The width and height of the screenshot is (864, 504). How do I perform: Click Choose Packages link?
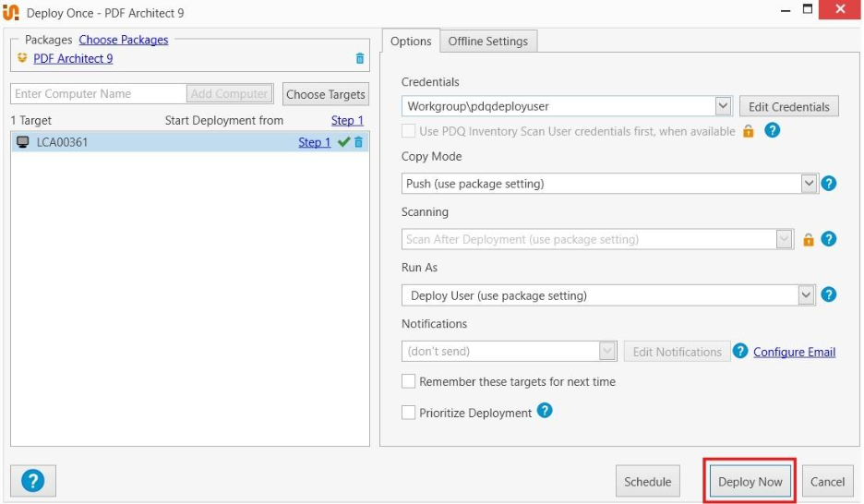pyautogui.click(x=124, y=40)
